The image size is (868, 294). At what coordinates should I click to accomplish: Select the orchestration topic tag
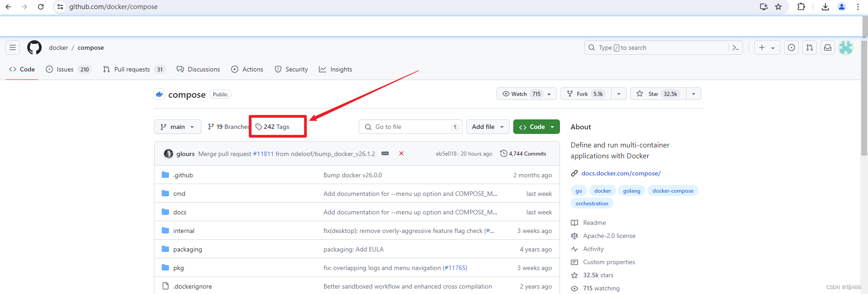click(x=592, y=204)
